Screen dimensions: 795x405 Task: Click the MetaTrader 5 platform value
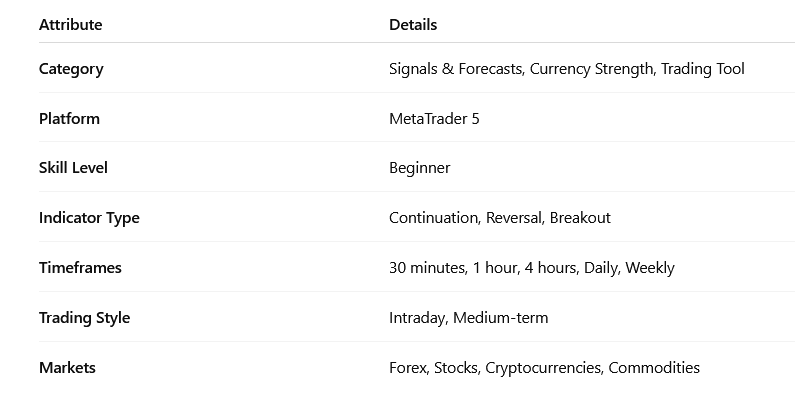click(x=434, y=119)
